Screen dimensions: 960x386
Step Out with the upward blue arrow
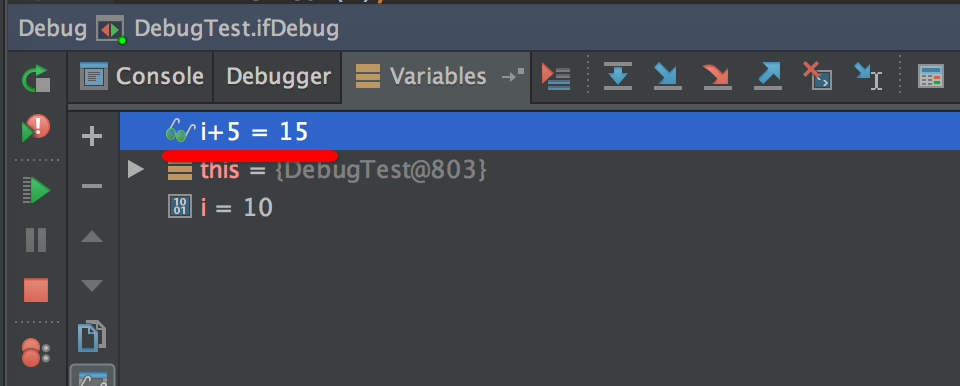tap(768, 76)
